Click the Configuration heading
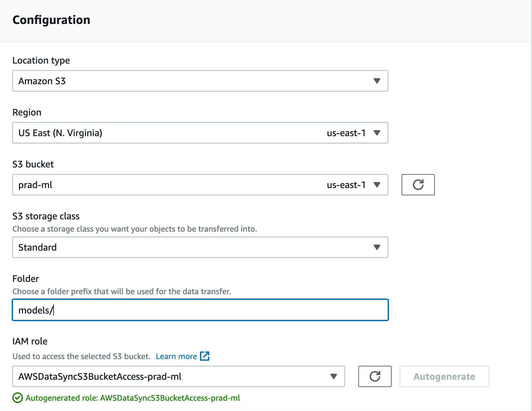Viewport: 532px width, 411px height. pos(51,20)
